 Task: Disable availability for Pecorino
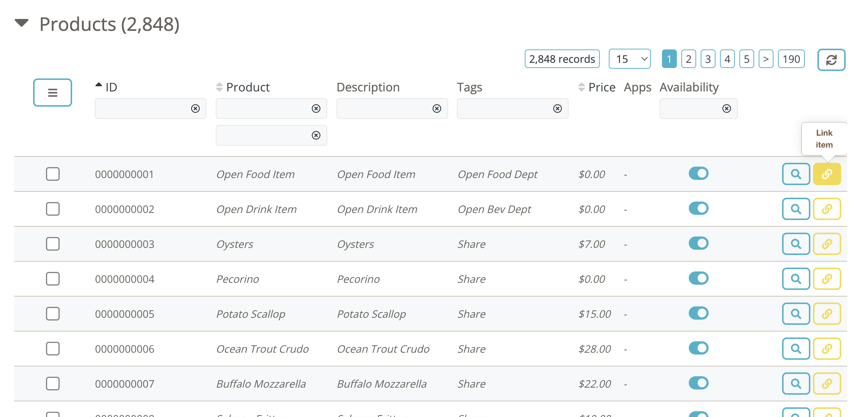[x=698, y=278]
